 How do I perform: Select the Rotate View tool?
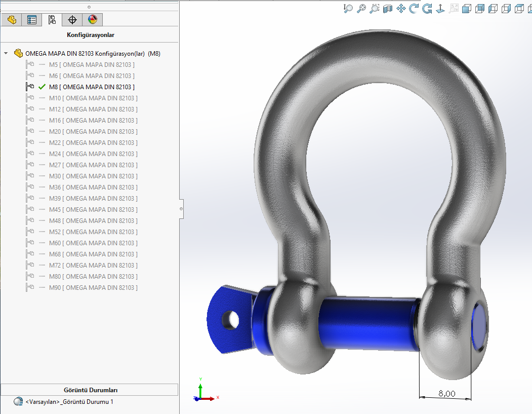coord(414,9)
